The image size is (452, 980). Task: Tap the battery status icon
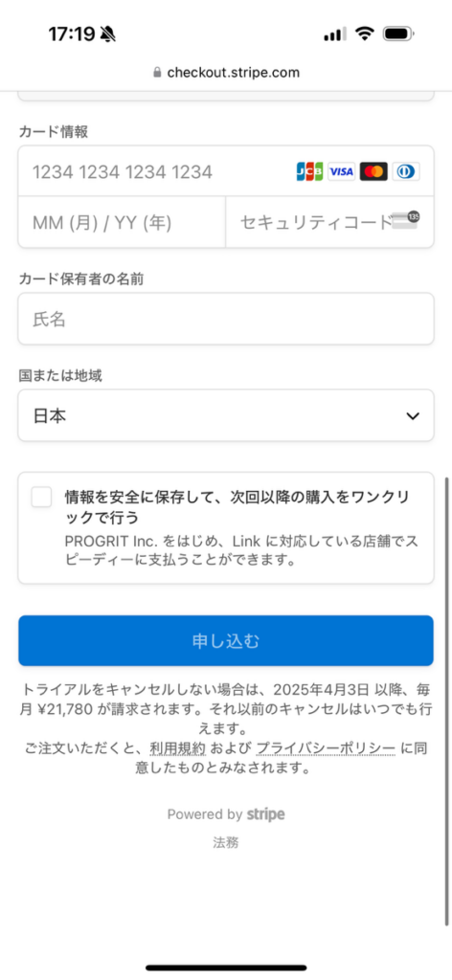click(x=398, y=33)
